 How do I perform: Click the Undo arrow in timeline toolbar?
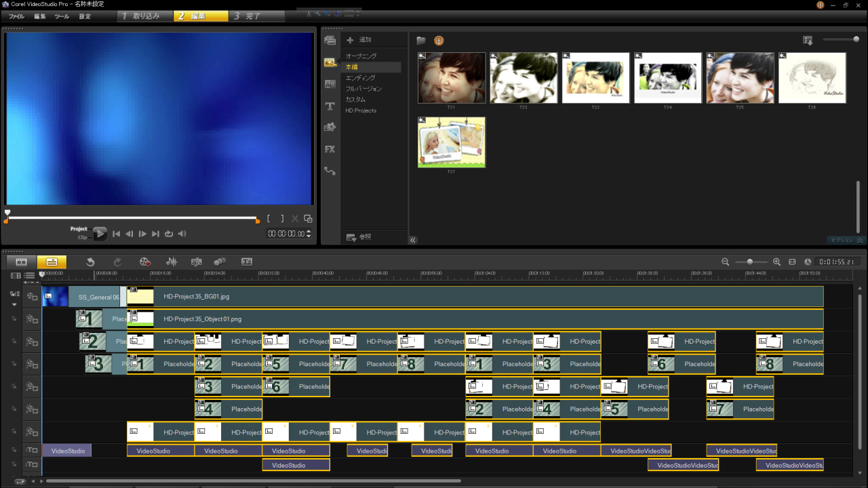tap(91, 262)
